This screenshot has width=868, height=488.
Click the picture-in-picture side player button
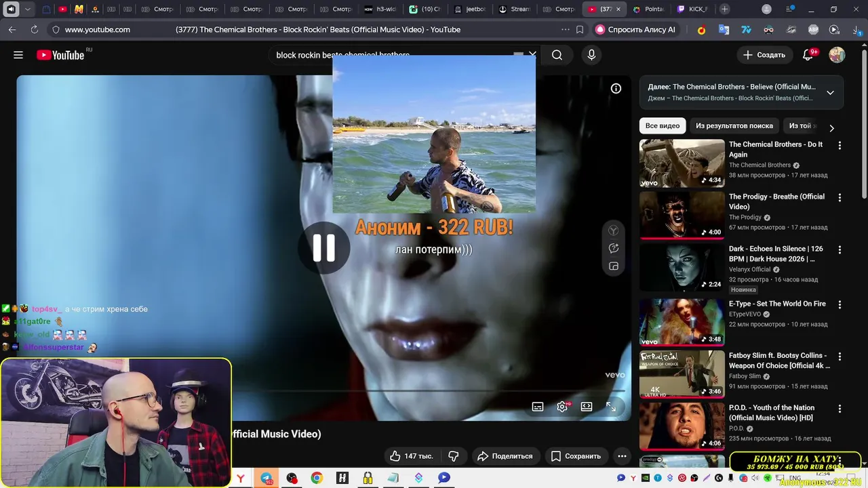pyautogui.click(x=613, y=266)
